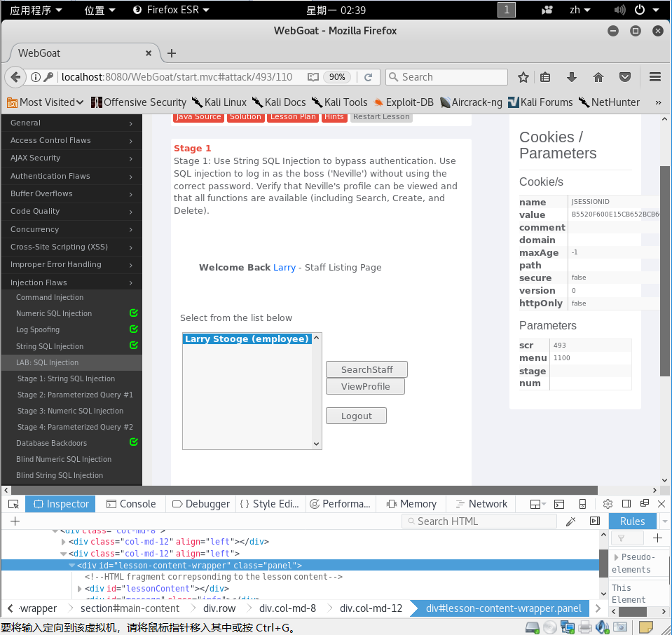Image resolution: width=672 pixels, height=635 pixels.
Task: Bookmark this page with the star icon
Action: pyautogui.click(x=523, y=77)
